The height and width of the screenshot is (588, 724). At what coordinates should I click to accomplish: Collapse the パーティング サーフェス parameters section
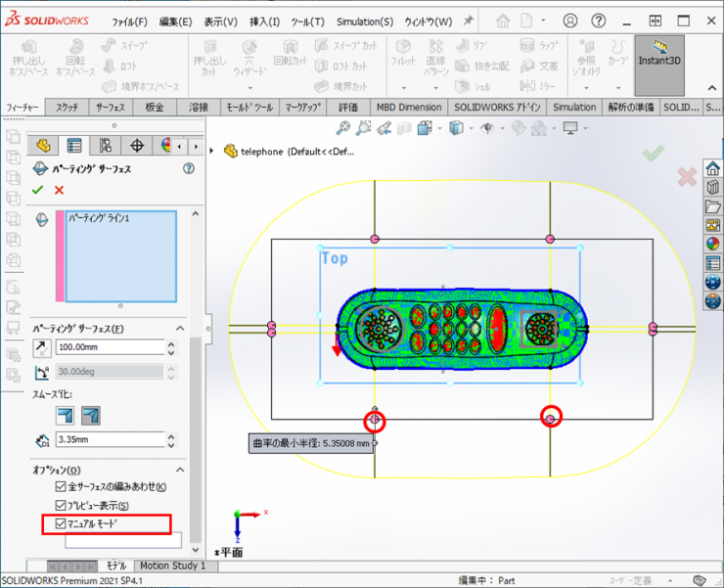tap(179, 328)
